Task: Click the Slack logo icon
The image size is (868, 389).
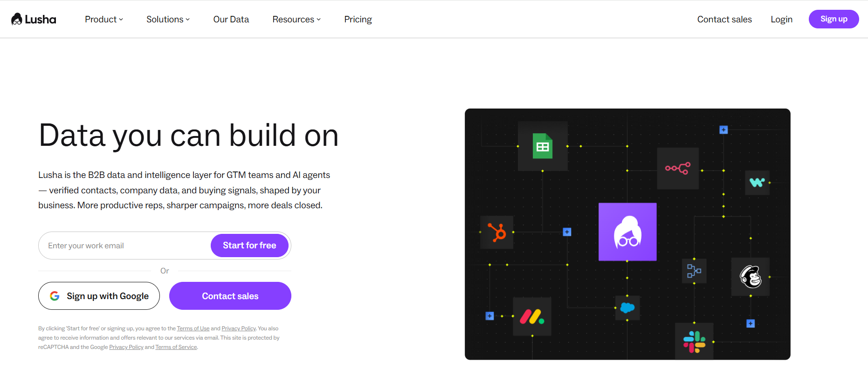Action: tap(694, 341)
